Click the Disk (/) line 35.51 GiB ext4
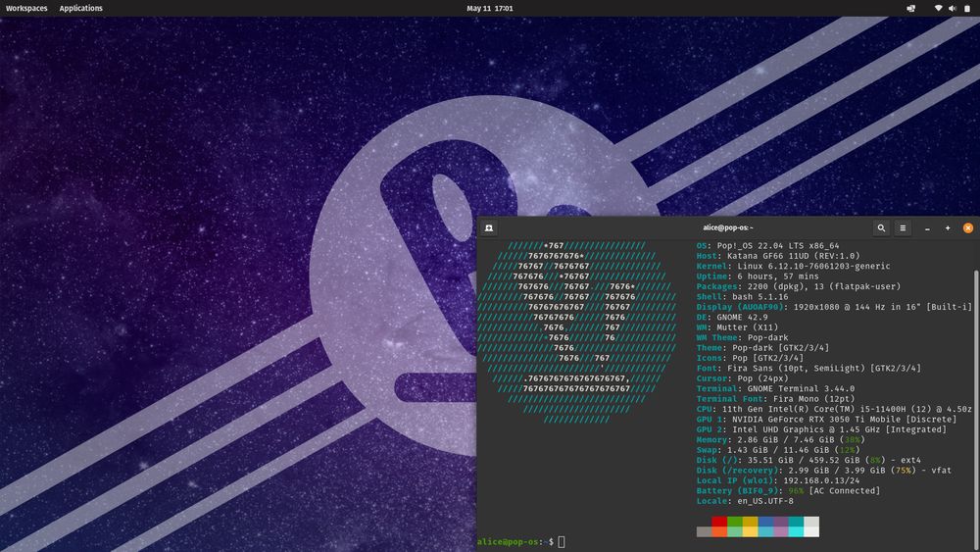 [808, 460]
